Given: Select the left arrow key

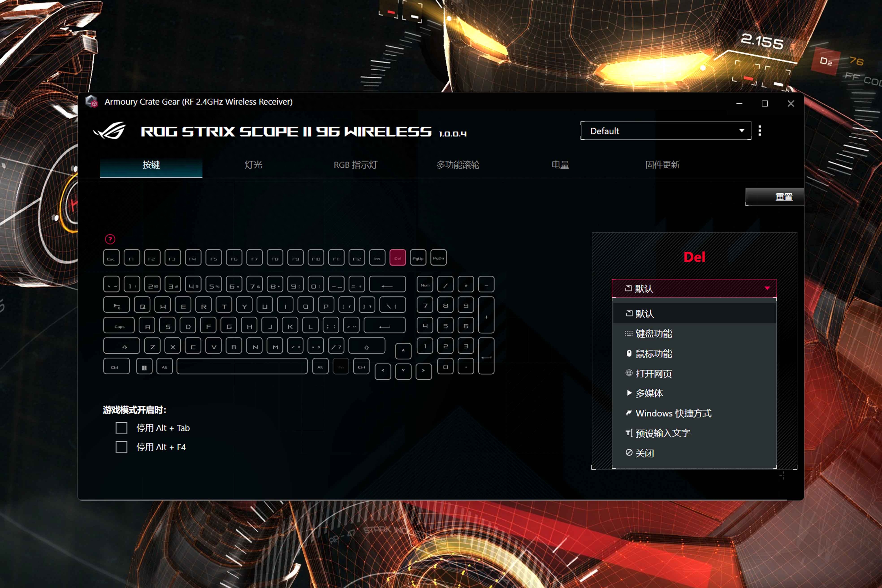Looking at the screenshot, I should coord(383,371).
